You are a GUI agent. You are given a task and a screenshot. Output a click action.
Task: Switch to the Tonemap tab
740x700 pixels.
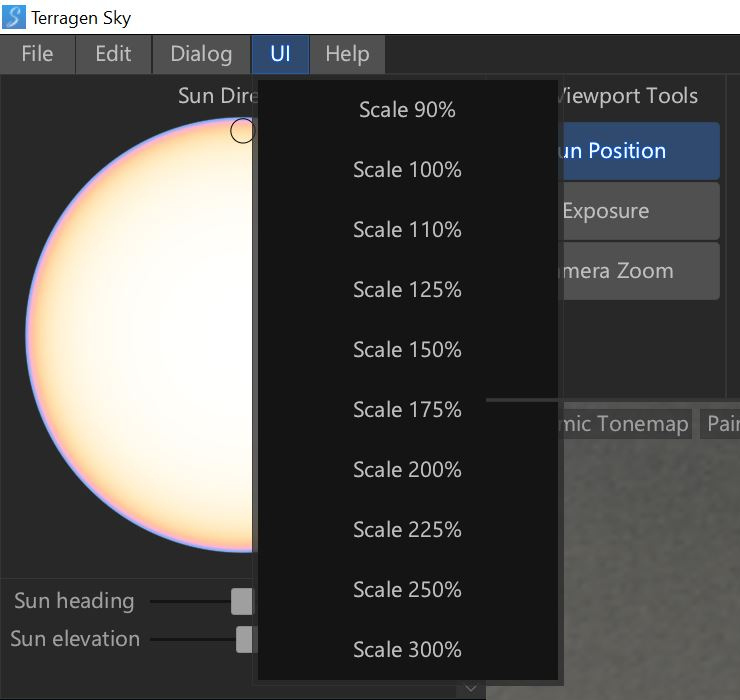(x=626, y=424)
